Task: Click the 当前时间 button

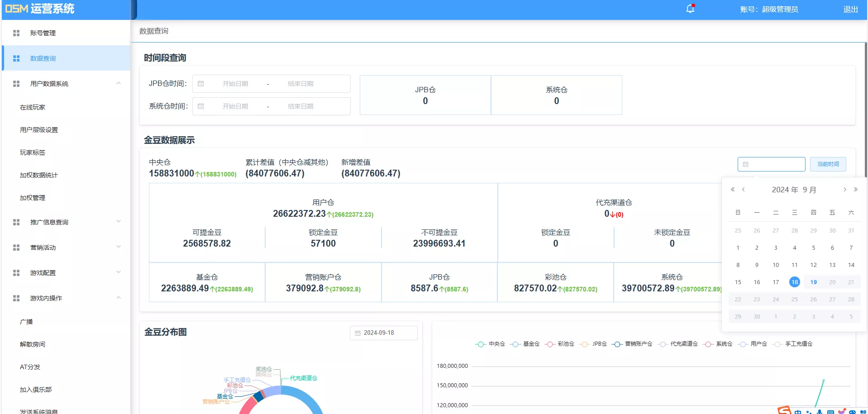Action: click(x=827, y=164)
